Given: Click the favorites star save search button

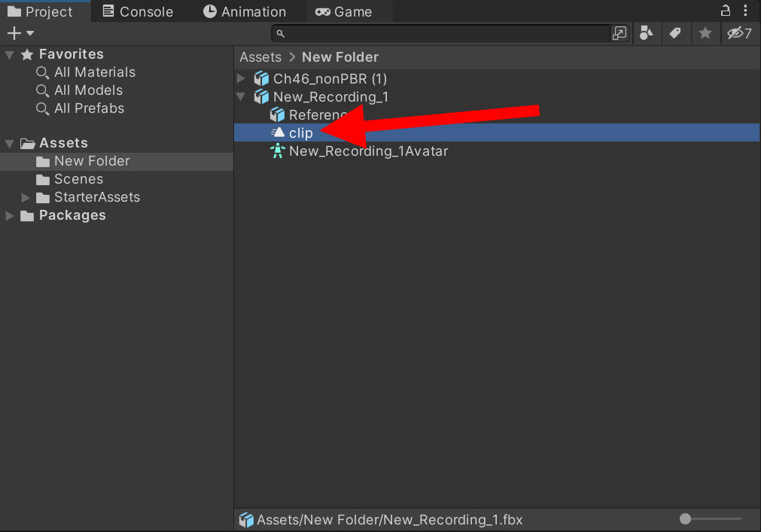Looking at the screenshot, I should (x=705, y=33).
